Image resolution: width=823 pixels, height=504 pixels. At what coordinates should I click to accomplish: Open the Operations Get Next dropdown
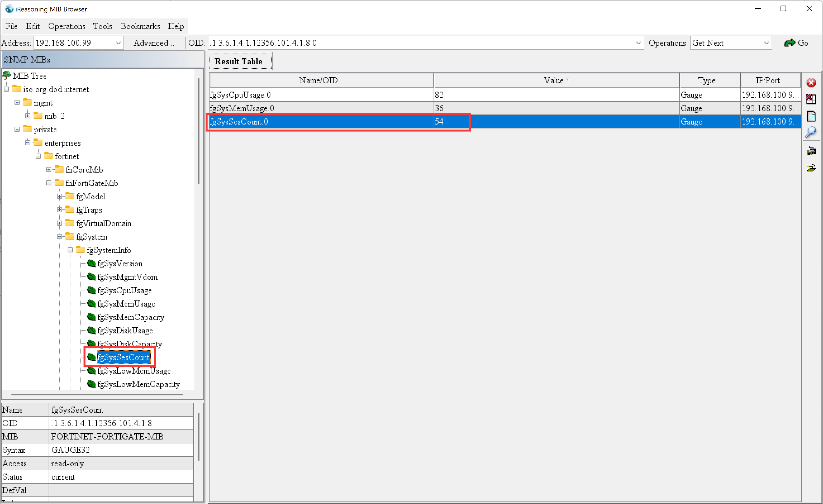point(766,43)
